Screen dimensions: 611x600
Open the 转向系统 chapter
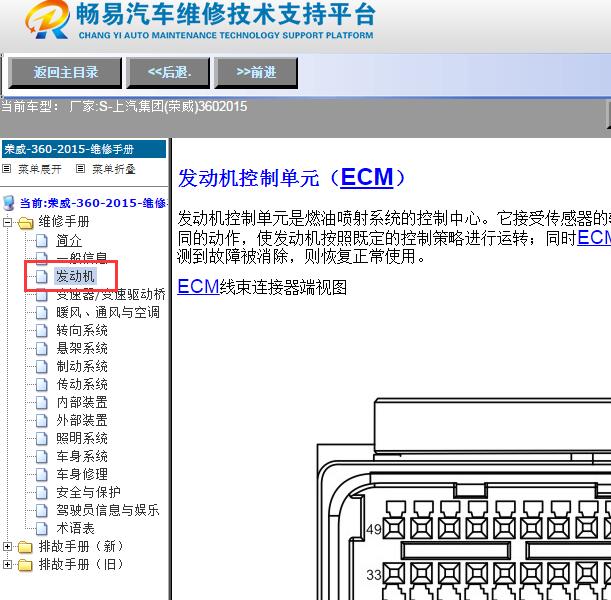pyautogui.click(x=82, y=330)
